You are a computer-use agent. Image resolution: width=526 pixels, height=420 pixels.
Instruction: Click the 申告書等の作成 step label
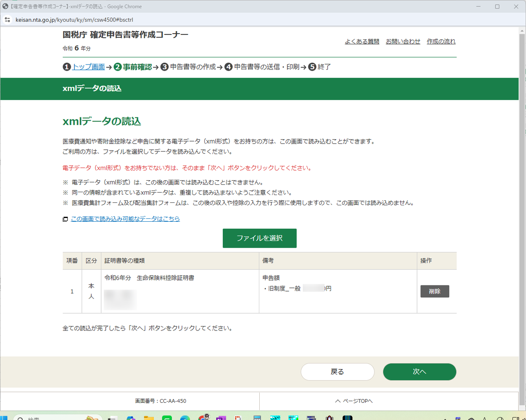(193, 67)
